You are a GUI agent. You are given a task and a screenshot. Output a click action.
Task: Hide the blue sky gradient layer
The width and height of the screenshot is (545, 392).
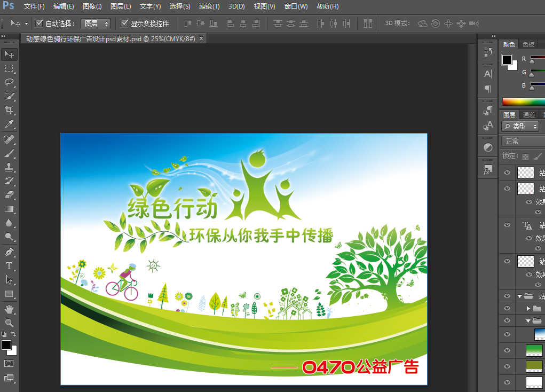pyautogui.click(x=507, y=334)
